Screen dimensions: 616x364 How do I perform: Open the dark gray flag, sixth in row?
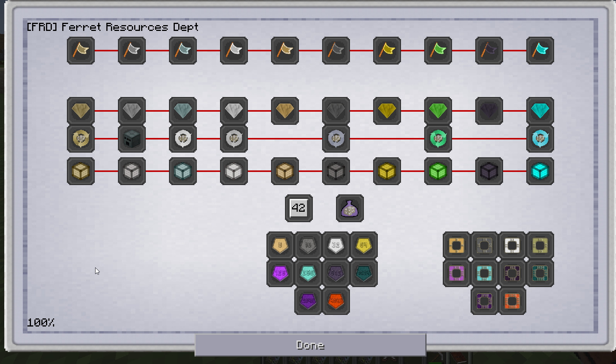pos(336,51)
